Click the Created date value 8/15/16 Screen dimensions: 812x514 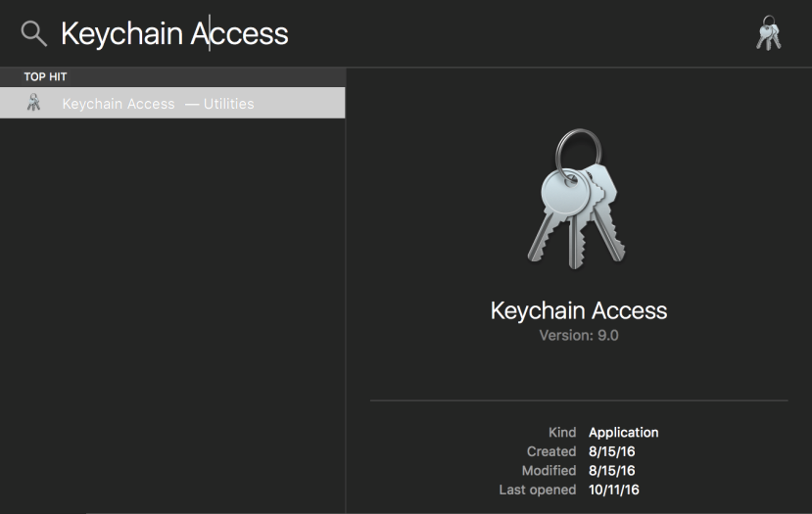pyautogui.click(x=611, y=451)
